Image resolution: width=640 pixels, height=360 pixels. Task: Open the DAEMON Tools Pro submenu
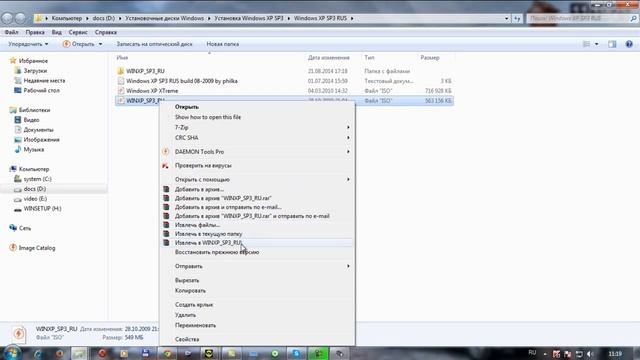tap(257, 151)
